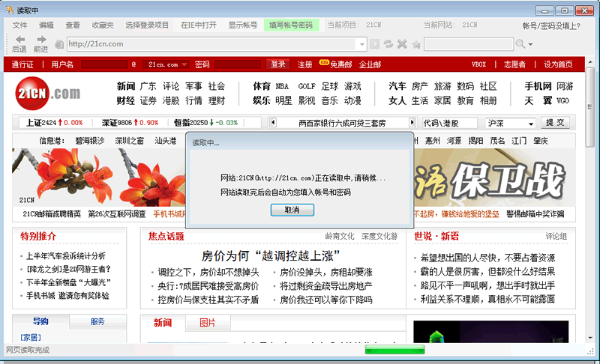The width and height of the screenshot is (600, 364).
Task: Click the refresh arrows icon
Action: click(388, 44)
